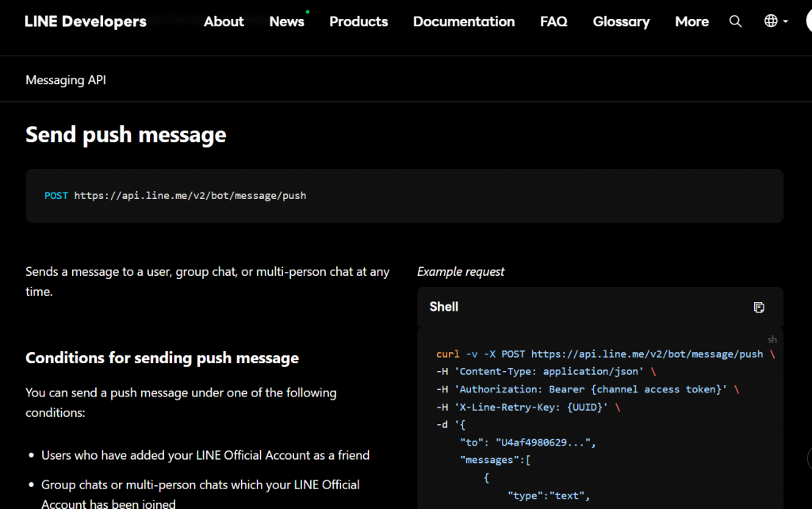Viewport: 812px width, 509px height.
Task: Click the "type":"text" line
Action: pos(549,496)
